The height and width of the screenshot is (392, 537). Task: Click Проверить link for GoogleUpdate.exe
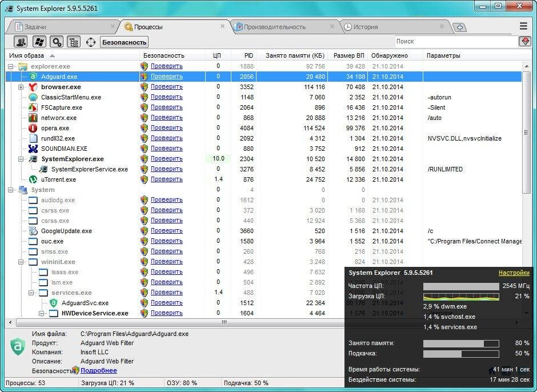(x=166, y=230)
